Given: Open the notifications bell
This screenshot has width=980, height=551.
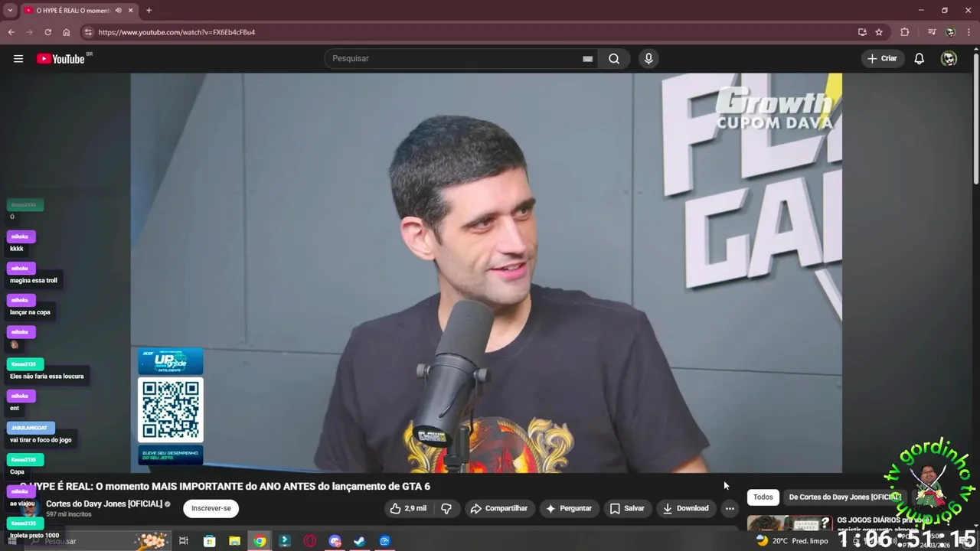Looking at the screenshot, I should pos(920,59).
